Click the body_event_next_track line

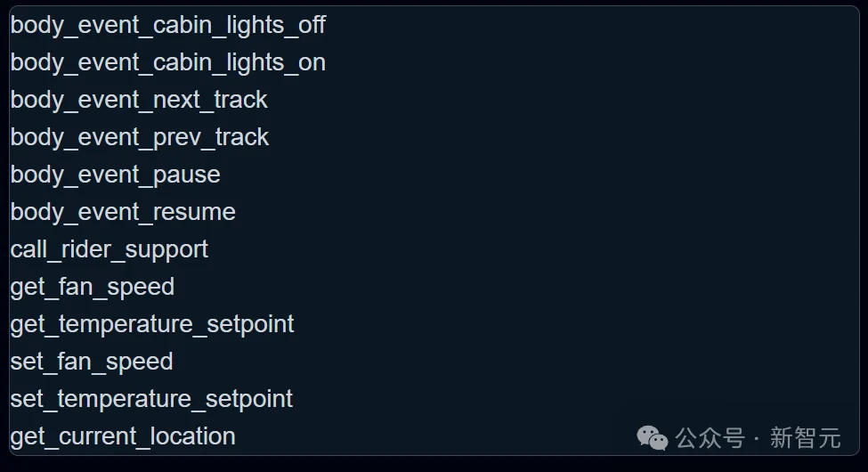[139, 100]
